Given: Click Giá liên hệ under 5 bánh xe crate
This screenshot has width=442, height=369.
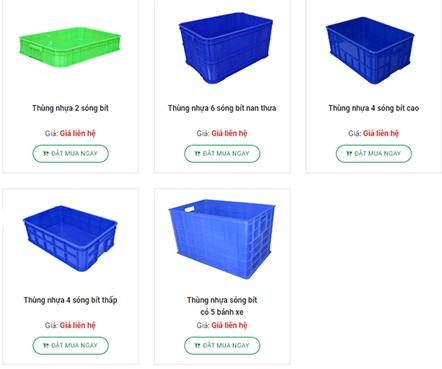Looking at the screenshot, I should tap(229, 325).
